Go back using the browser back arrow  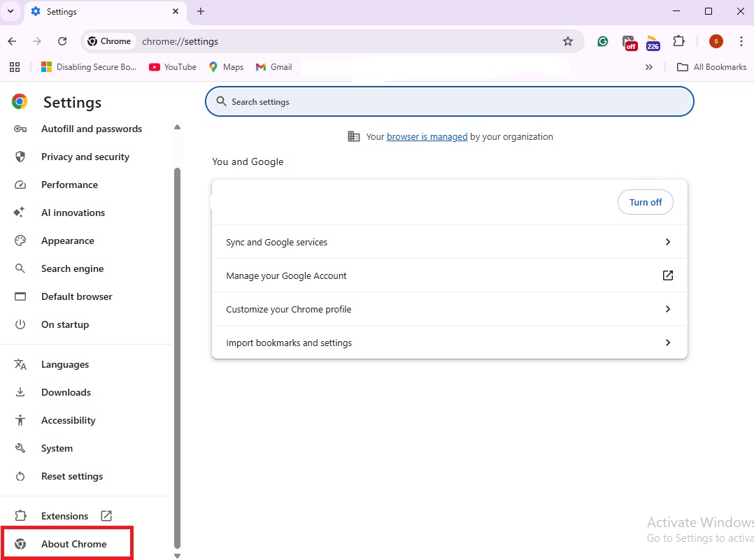(x=12, y=41)
